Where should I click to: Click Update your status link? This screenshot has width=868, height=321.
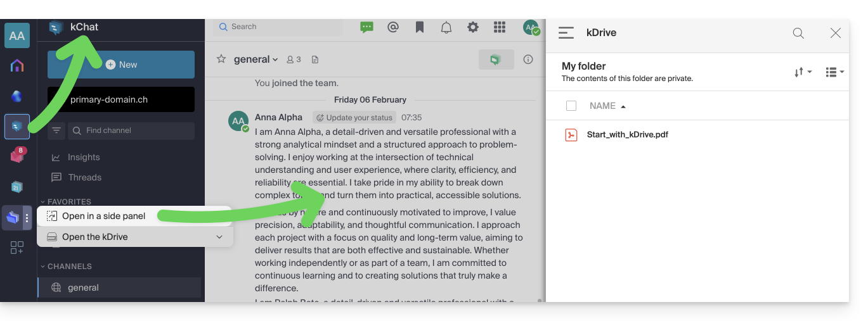pyautogui.click(x=354, y=118)
